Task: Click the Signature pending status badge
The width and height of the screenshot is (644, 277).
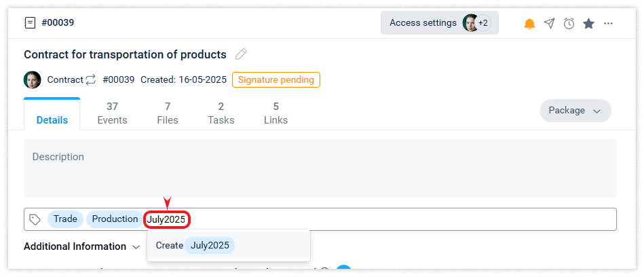Action: point(276,80)
